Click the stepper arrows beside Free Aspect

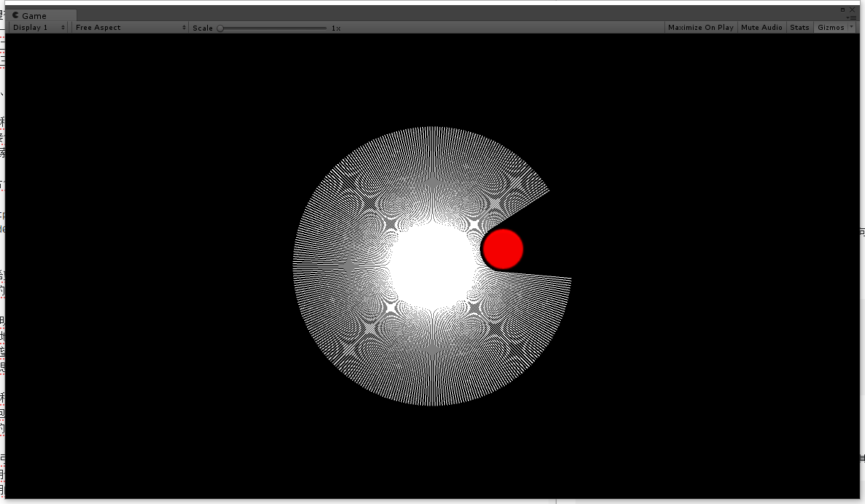(x=184, y=28)
